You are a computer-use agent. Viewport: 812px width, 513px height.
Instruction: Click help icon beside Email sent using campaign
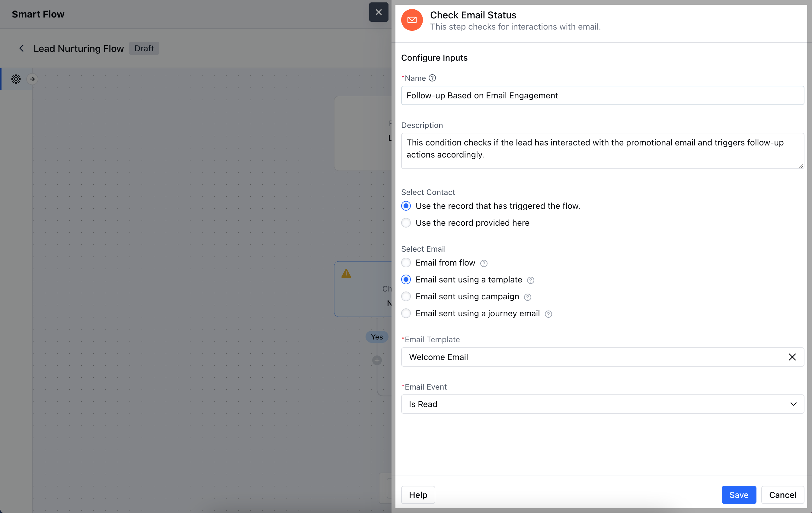point(527,297)
